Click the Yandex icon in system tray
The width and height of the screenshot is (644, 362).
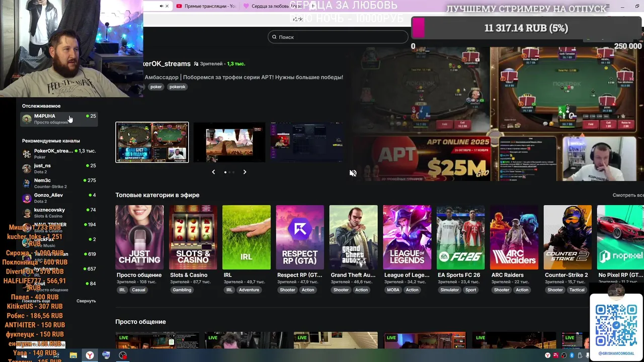pyautogui.click(x=547, y=355)
